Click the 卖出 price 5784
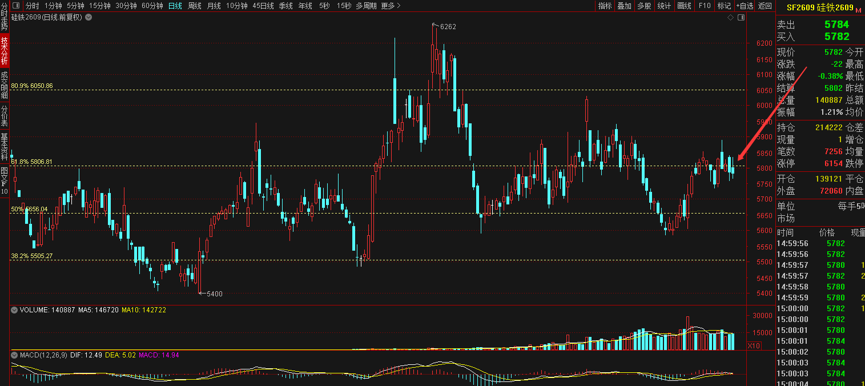Viewport: 865px width, 386px height. click(837, 25)
